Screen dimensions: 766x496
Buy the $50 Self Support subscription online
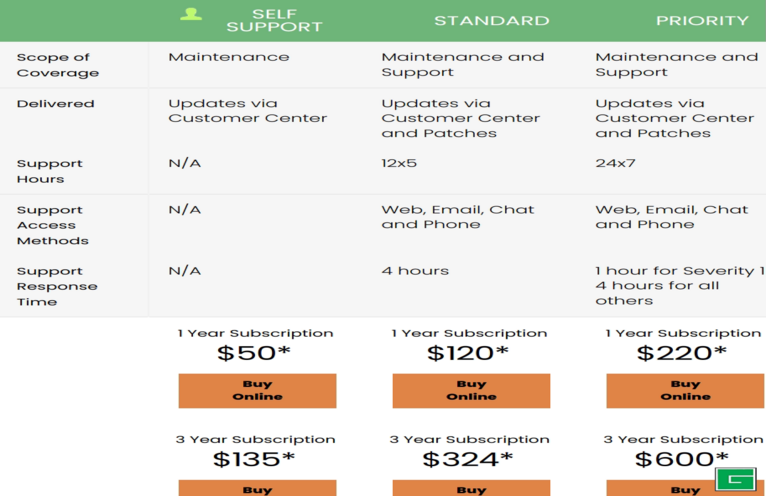click(x=257, y=390)
